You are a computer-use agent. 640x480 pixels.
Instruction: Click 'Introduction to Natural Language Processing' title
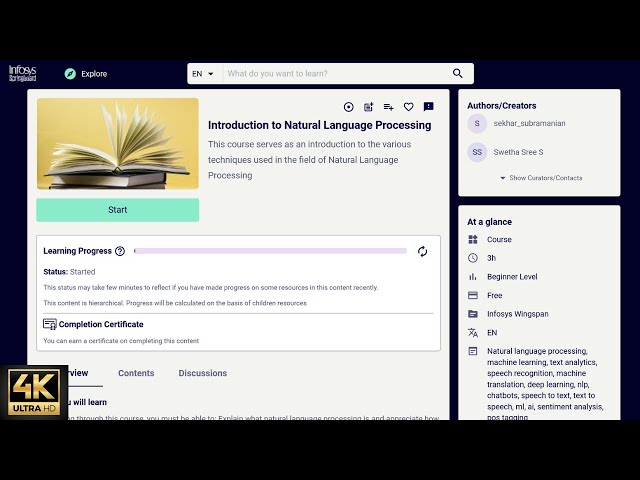[x=320, y=125]
